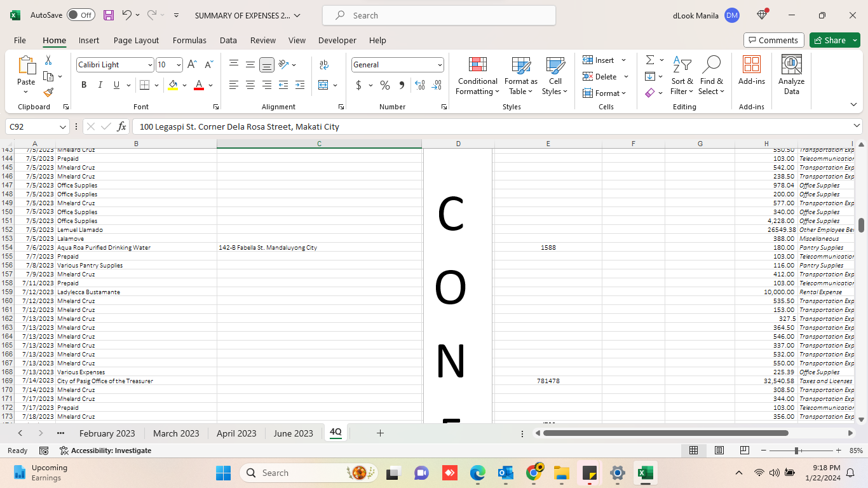This screenshot has height=488, width=868.
Task: Click the Paste clipboard icon
Action: click(x=26, y=65)
